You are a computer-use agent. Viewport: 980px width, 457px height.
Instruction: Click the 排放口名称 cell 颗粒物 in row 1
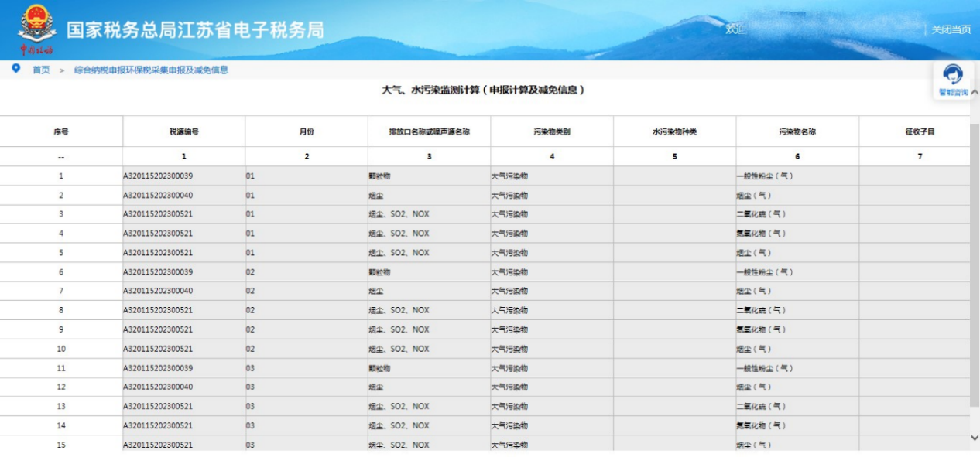pos(429,176)
